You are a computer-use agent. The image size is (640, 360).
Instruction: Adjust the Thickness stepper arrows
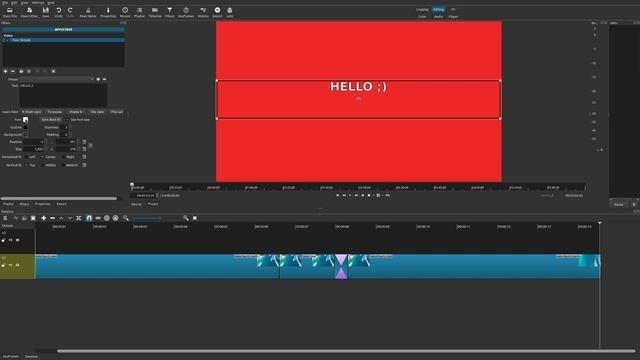69,127
